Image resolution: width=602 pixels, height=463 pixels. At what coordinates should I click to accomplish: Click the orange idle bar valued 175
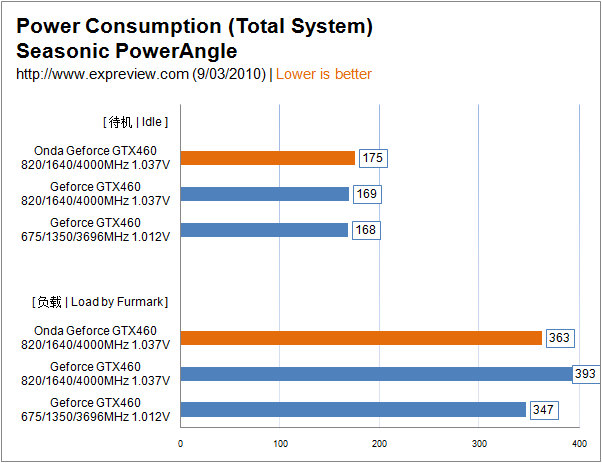click(x=268, y=158)
